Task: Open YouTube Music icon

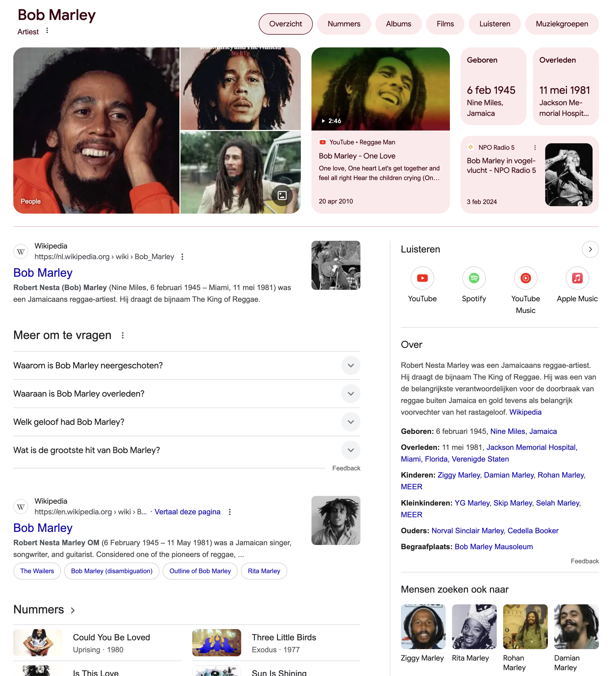Action: pos(525,278)
